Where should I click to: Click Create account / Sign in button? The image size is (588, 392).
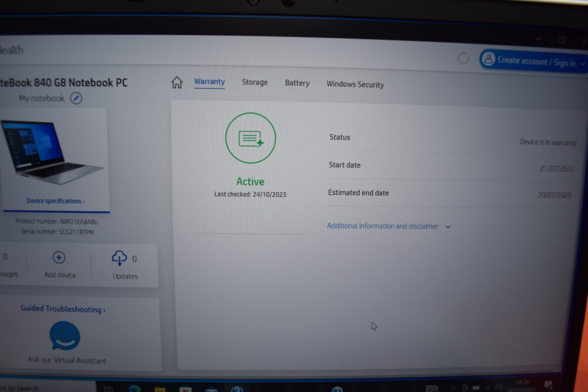pyautogui.click(x=533, y=61)
